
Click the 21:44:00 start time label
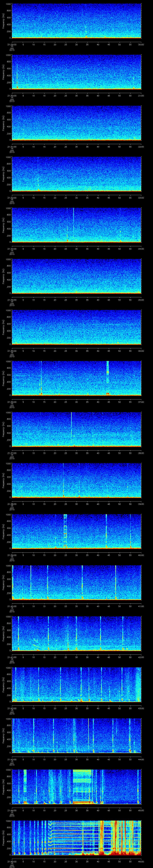(12, 810)
